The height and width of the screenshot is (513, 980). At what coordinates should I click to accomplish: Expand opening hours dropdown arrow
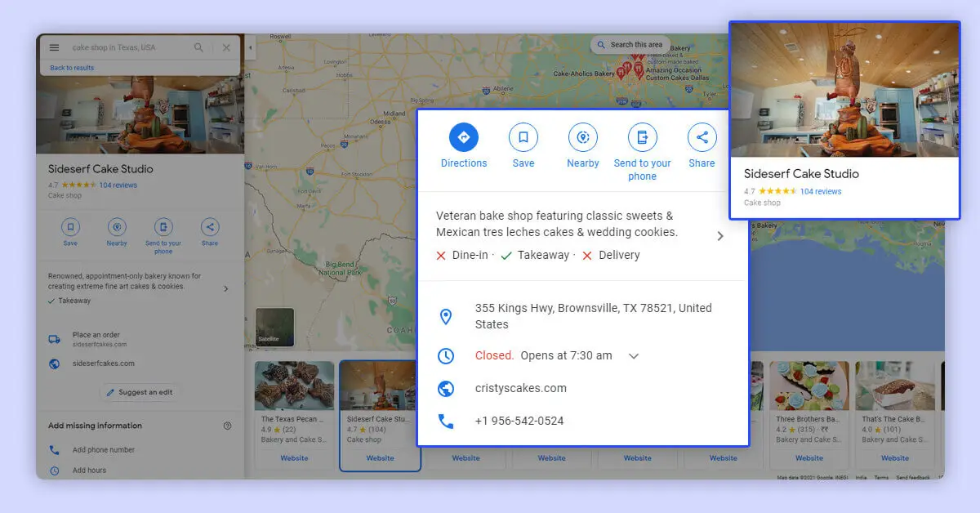point(634,356)
